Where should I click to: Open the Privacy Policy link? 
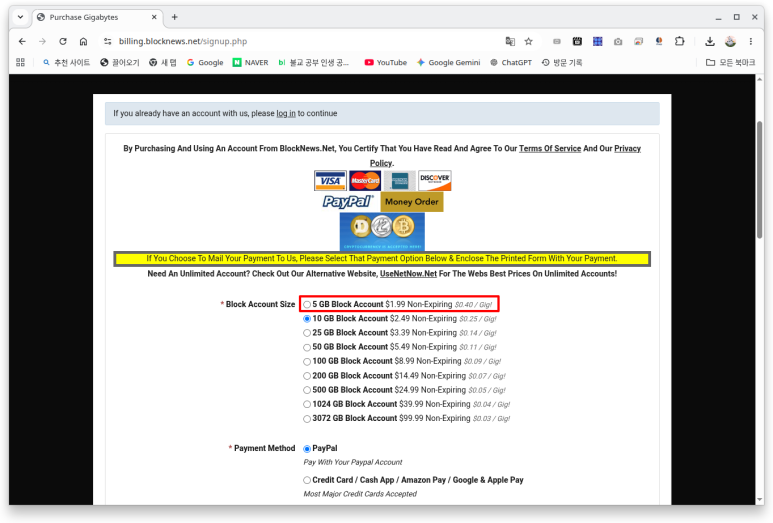[x=627, y=148]
